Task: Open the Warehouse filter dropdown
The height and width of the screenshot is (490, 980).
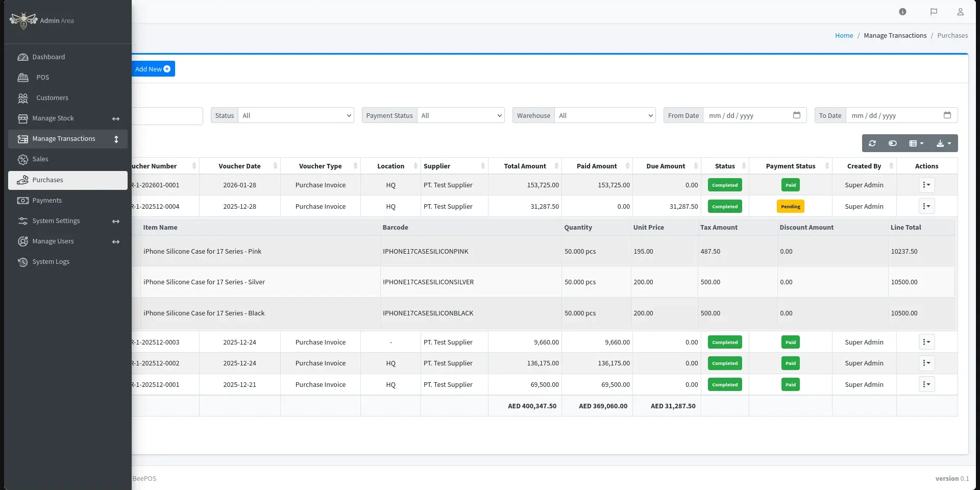Action: (x=605, y=116)
